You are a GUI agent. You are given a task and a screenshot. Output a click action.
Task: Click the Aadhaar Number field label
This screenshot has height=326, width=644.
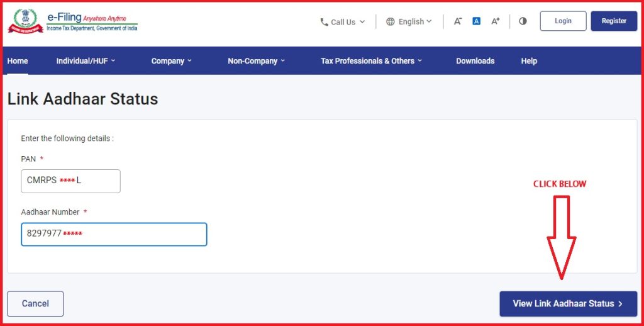click(x=50, y=212)
